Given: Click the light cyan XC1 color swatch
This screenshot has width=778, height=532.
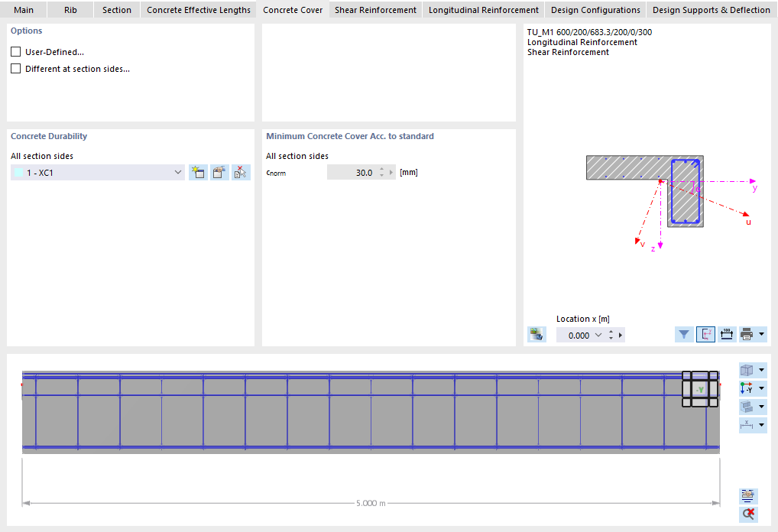Looking at the screenshot, I should (19, 173).
